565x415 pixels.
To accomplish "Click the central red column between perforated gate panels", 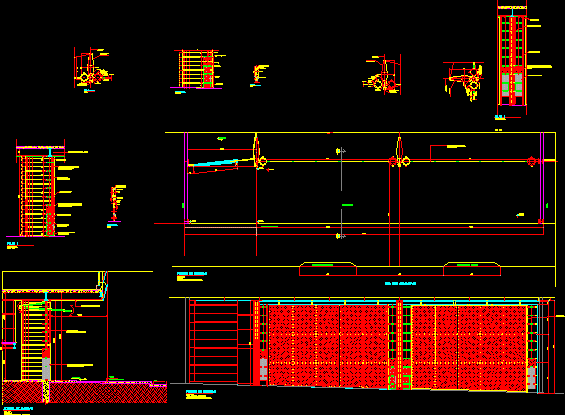I will (399, 344).
